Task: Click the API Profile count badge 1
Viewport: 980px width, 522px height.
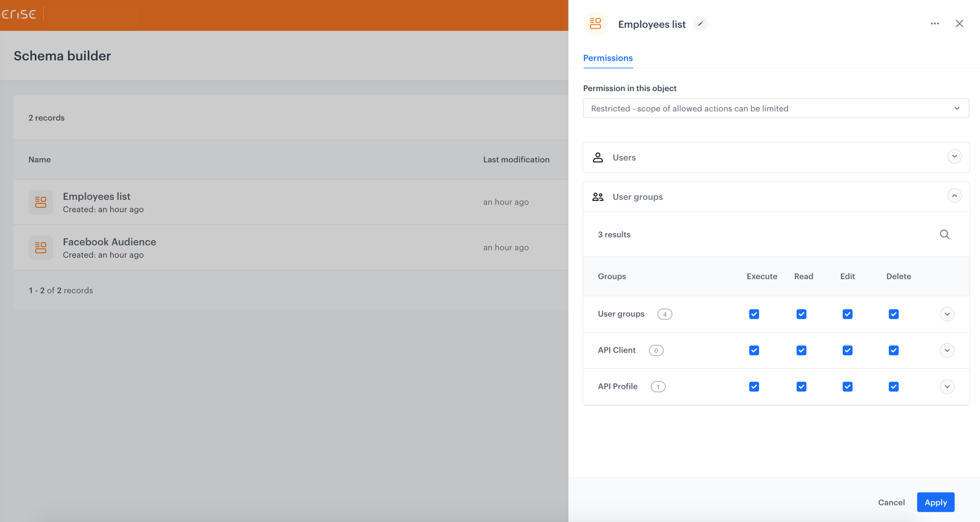Action: pyautogui.click(x=658, y=387)
